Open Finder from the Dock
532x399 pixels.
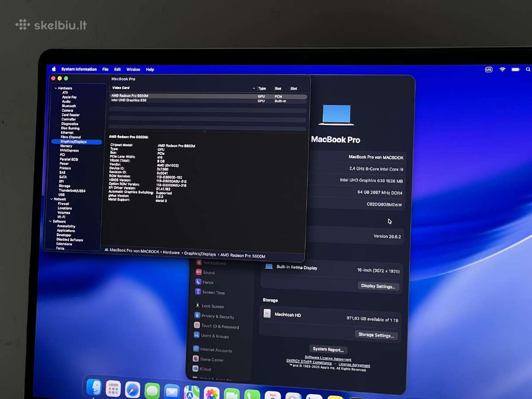(94, 387)
